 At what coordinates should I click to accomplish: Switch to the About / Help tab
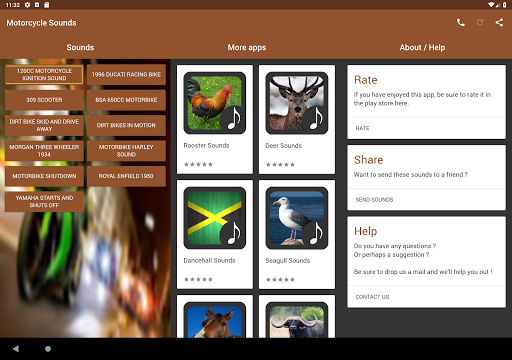click(x=422, y=47)
